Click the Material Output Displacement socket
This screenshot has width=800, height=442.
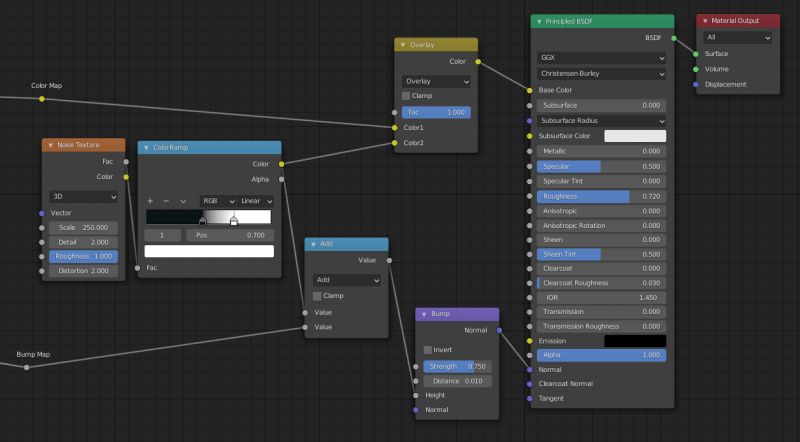(695, 85)
